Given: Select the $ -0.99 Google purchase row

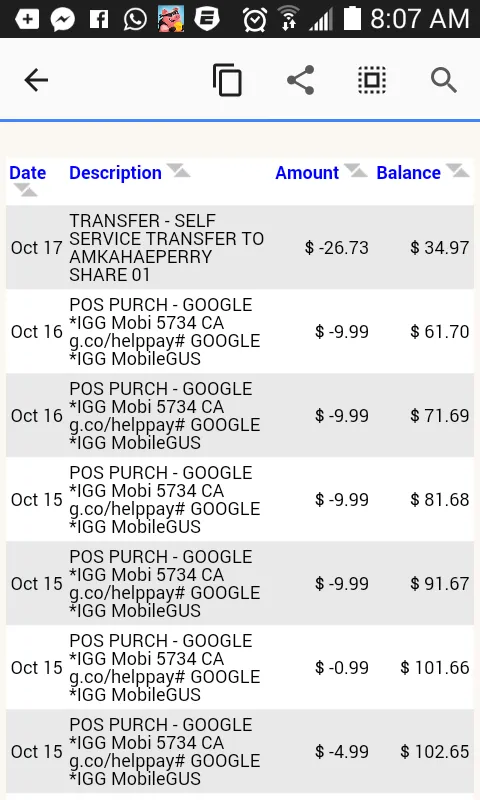Looking at the screenshot, I should point(240,667).
